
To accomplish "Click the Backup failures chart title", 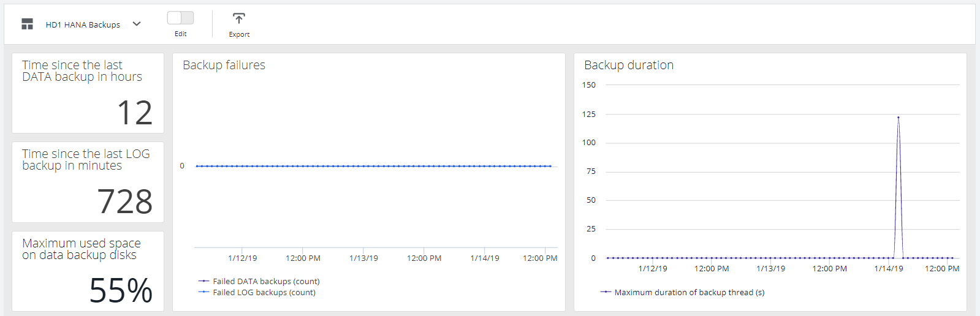I will pyautogui.click(x=224, y=65).
